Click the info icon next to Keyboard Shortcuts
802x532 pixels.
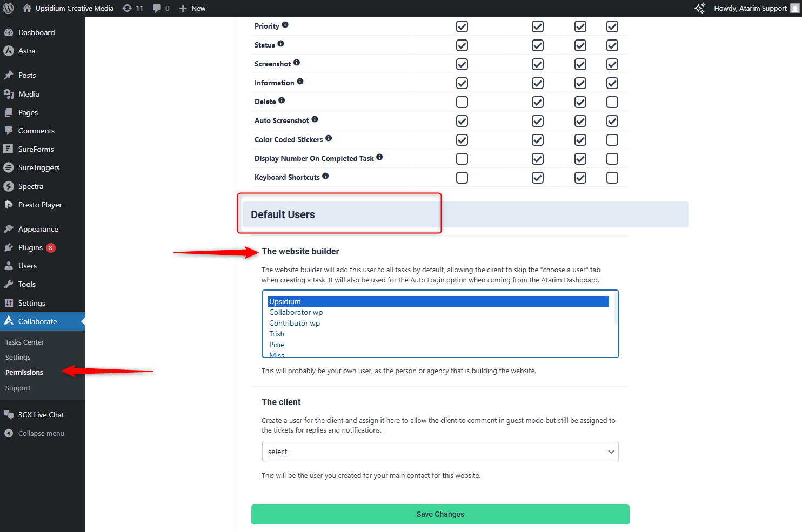tap(325, 176)
